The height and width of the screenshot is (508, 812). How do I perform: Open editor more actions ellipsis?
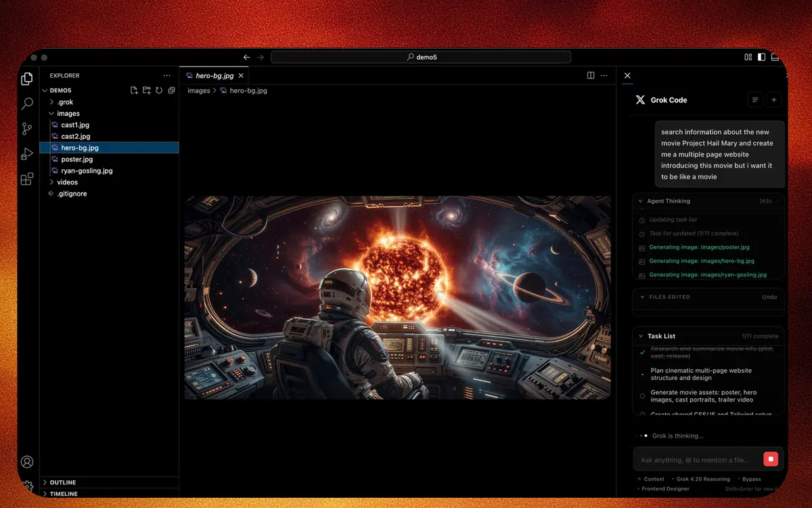click(604, 76)
